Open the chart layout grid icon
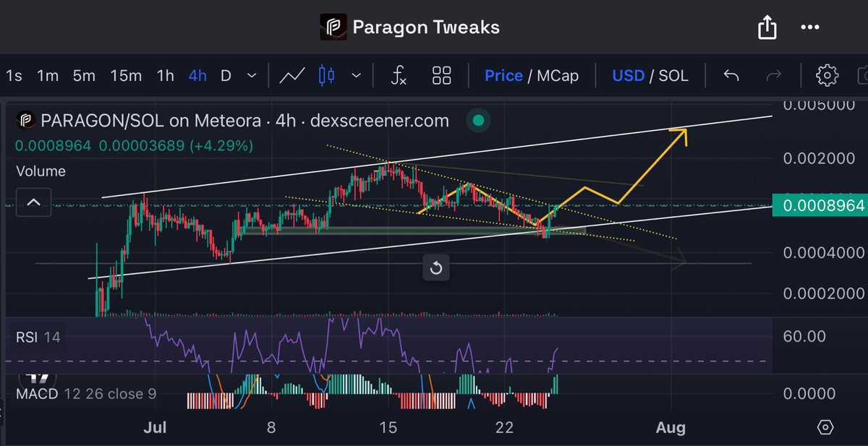Image resolution: width=868 pixels, height=446 pixels. (441, 75)
